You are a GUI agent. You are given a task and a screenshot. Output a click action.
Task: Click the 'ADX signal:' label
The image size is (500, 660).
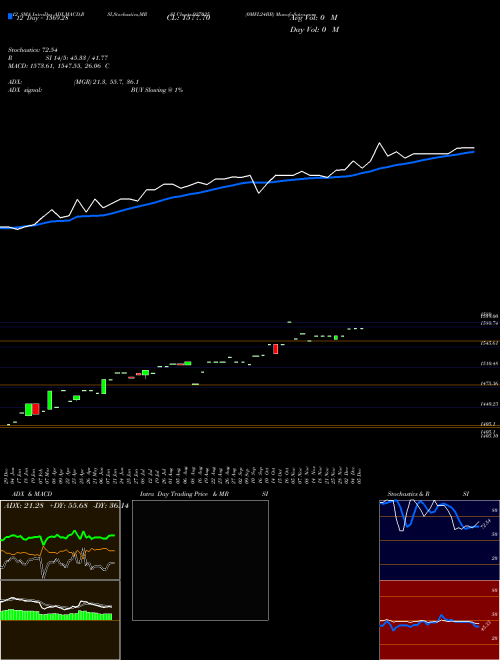(x=25, y=90)
